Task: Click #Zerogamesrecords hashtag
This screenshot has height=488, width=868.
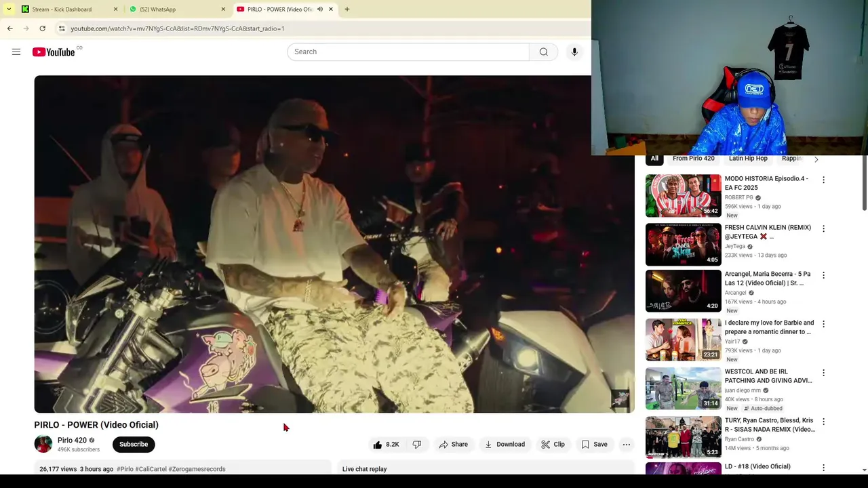Action: point(197,469)
